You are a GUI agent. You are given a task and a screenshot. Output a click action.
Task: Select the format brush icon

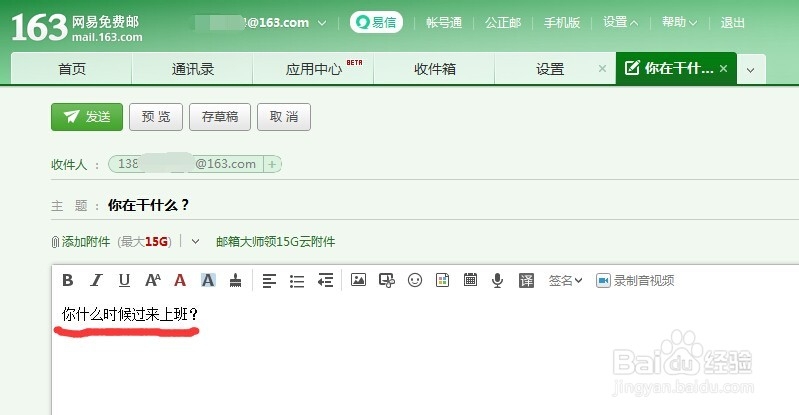click(235, 280)
